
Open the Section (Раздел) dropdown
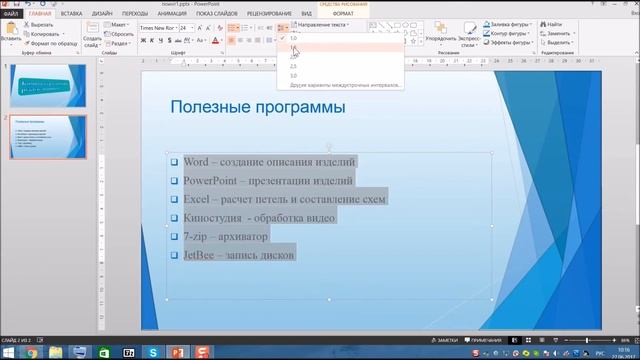[118, 43]
